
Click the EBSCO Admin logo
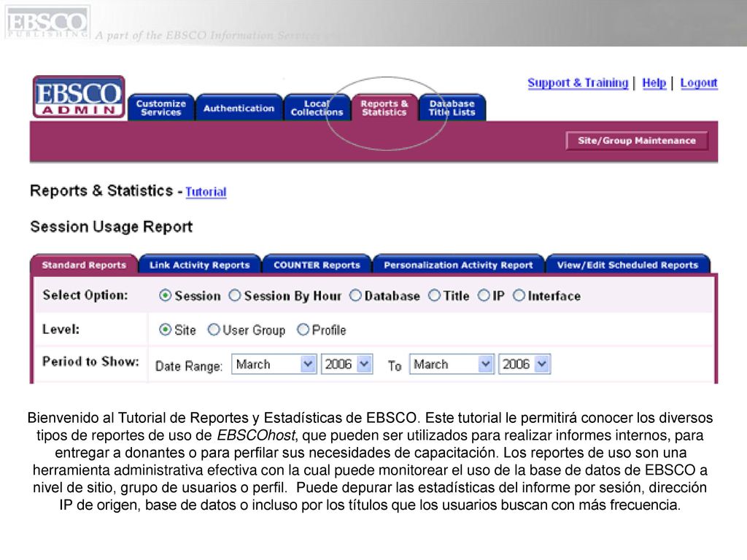79,97
